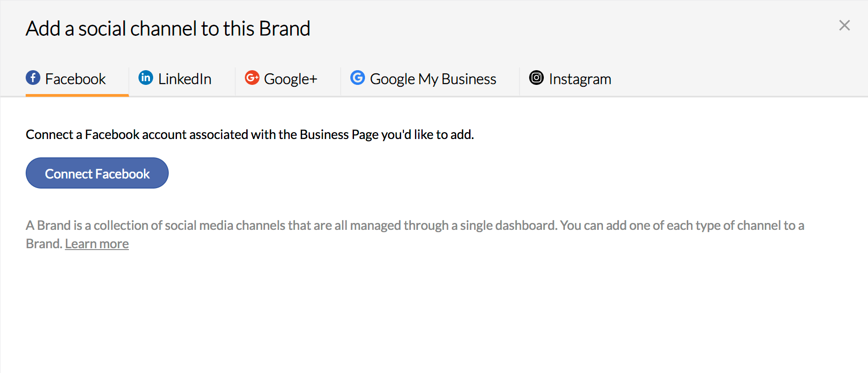868x373 pixels.
Task: Select the Facebook tab label
Action: coord(76,79)
